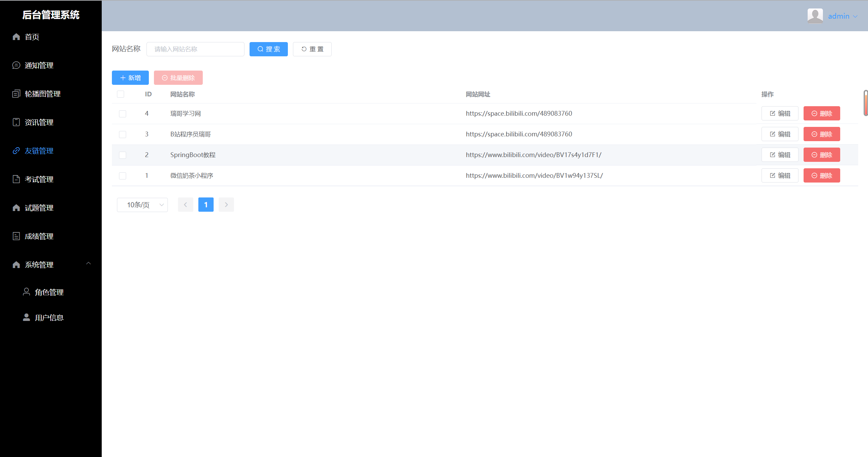Screen dimensions: 868x457
Task: Open the admin dropdown arrow
Action: click(855, 16)
